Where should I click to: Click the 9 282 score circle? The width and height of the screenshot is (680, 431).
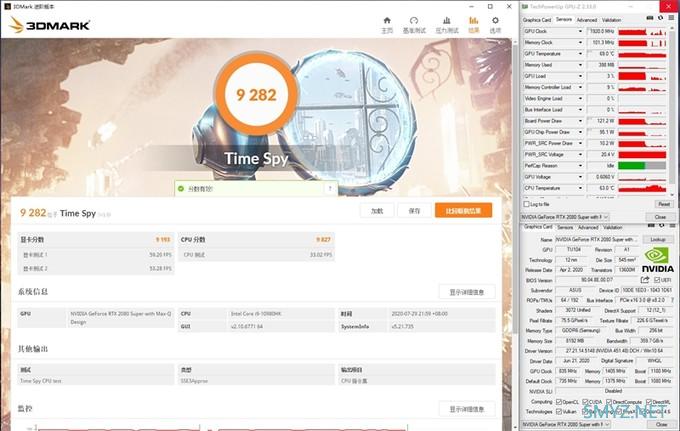pos(256,94)
